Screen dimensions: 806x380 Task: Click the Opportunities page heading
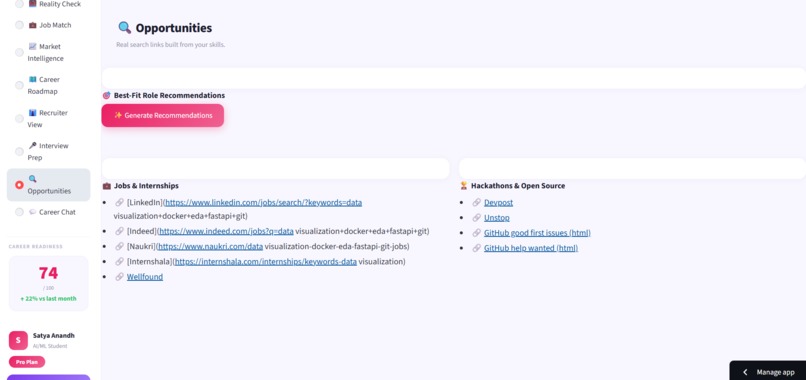coord(174,28)
